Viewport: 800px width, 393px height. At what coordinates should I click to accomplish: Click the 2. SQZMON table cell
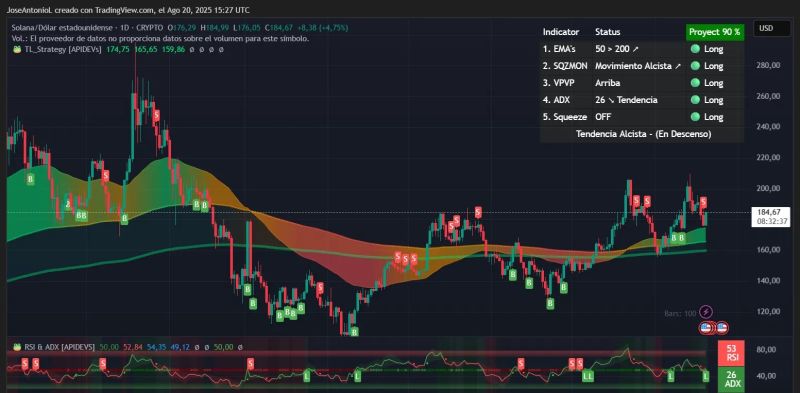565,66
